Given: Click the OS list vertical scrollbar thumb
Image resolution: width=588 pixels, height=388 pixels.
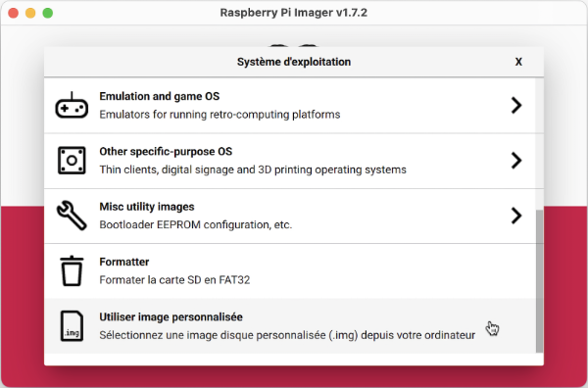Looking at the screenshot, I should (539, 281).
